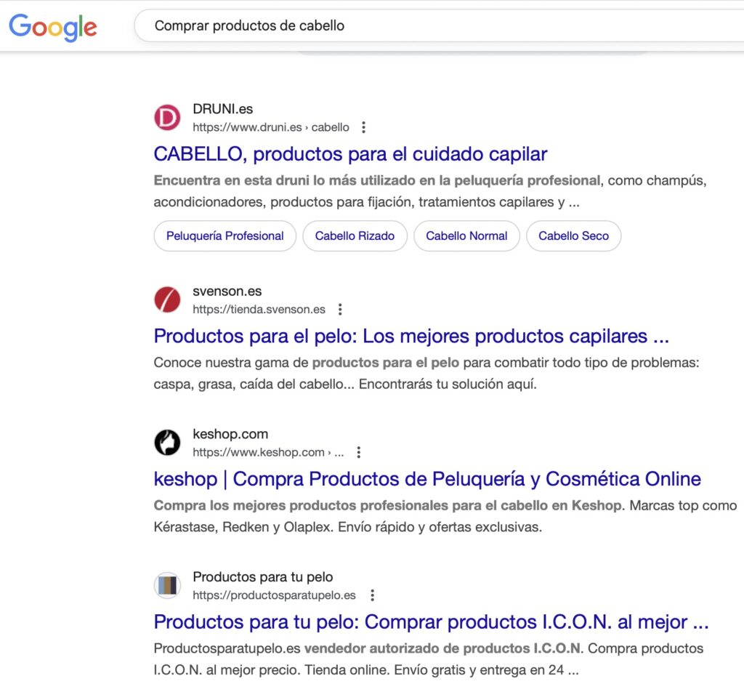The image size is (744, 700).
Task: Click the Google logo
Action: coord(52,27)
